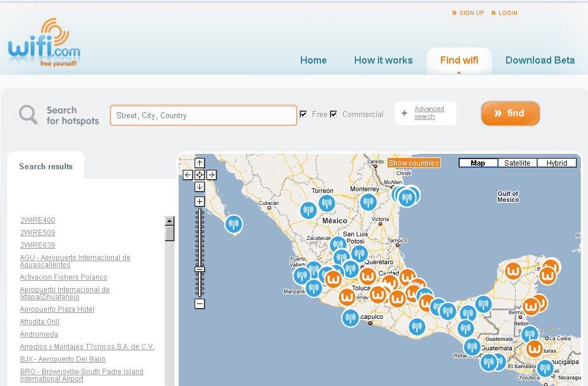Open the Activacion Fishers Polanco result
The width and height of the screenshot is (588, 386).
[63, 277]
